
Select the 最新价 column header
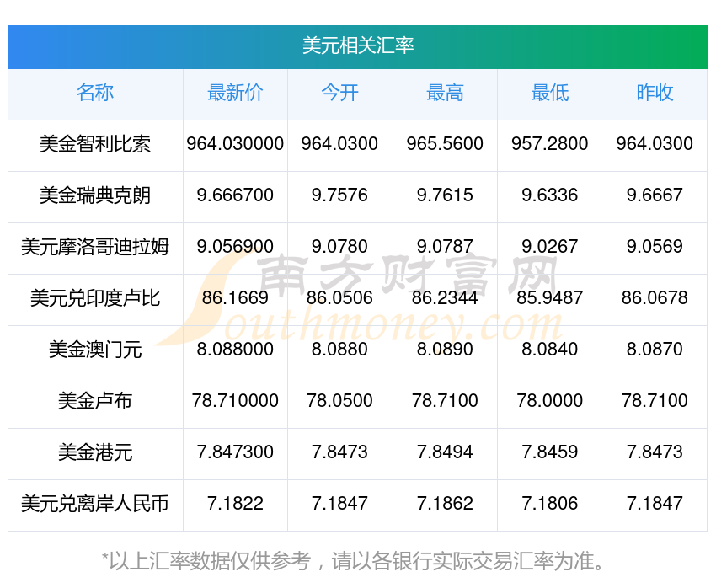point(235,93)
